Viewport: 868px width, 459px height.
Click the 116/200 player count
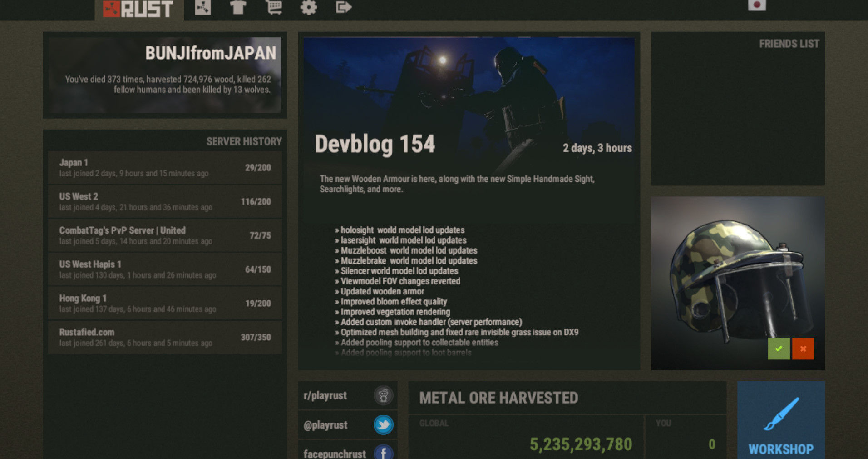[256, 201]
